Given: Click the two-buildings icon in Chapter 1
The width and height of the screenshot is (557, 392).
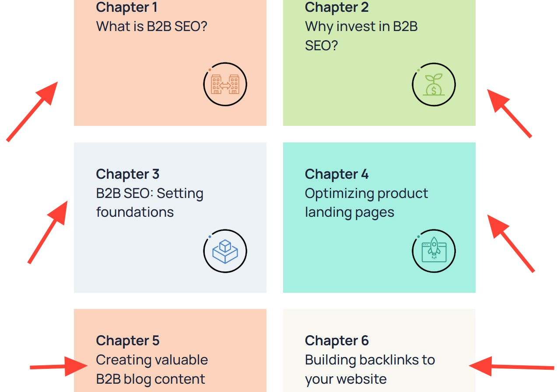Looking at the screenshot, I should point(225,84).
